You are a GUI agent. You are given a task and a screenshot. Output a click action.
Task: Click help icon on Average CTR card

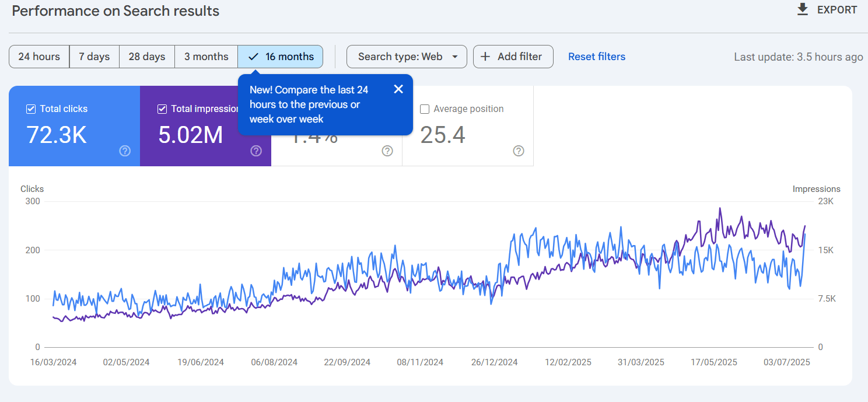[387, 151]
